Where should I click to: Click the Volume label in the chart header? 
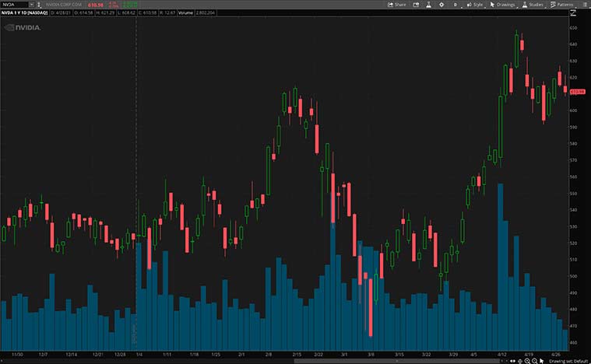pos(185,12)
